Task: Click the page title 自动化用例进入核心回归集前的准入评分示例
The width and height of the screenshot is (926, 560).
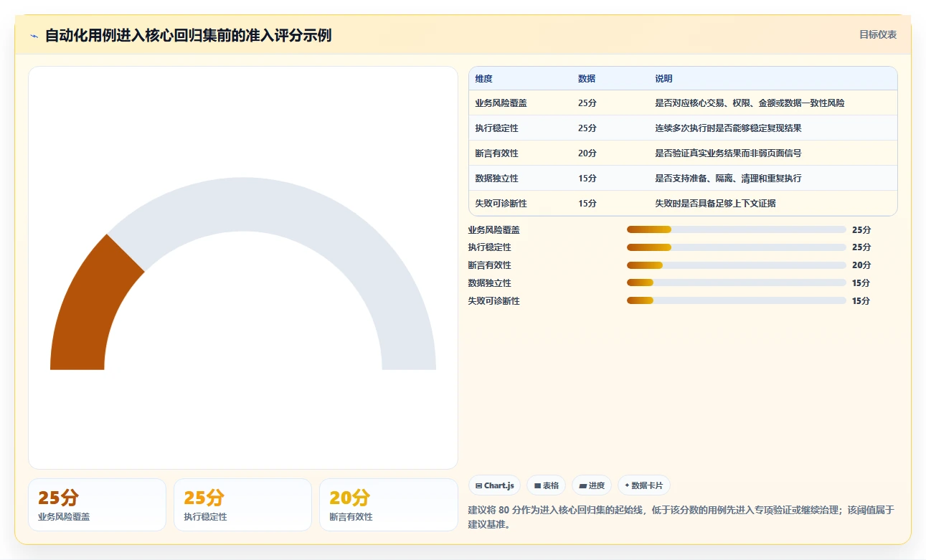Action: point(188,35)
